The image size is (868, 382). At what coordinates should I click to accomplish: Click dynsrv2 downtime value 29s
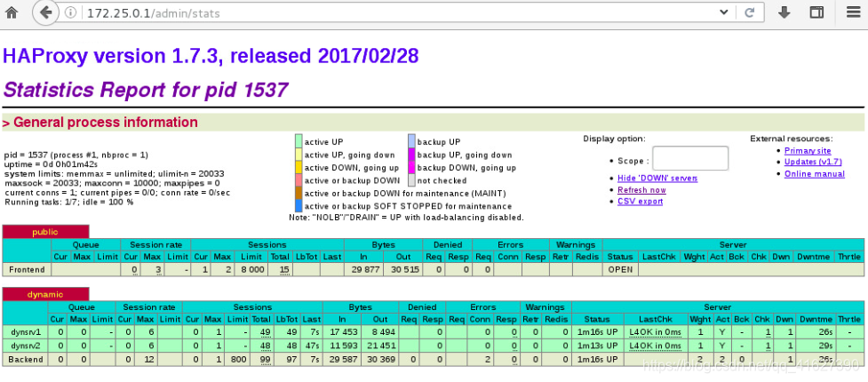coord(826,345)
